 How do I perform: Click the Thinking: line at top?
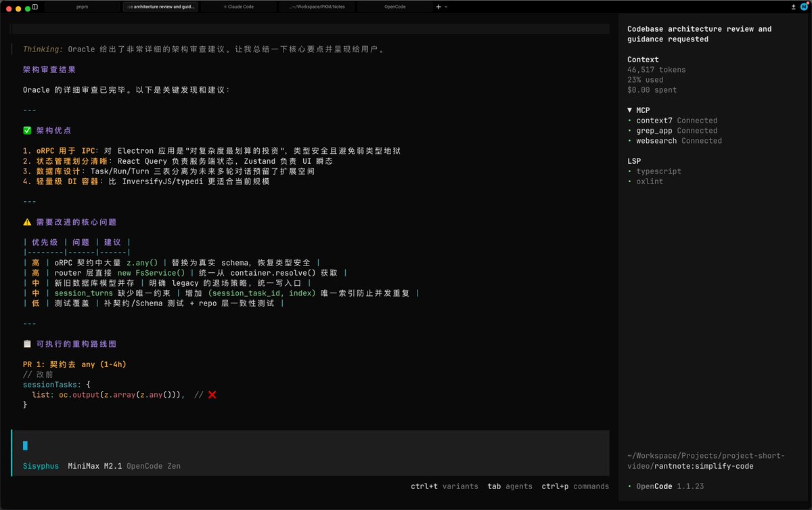[x=203, y=49]
